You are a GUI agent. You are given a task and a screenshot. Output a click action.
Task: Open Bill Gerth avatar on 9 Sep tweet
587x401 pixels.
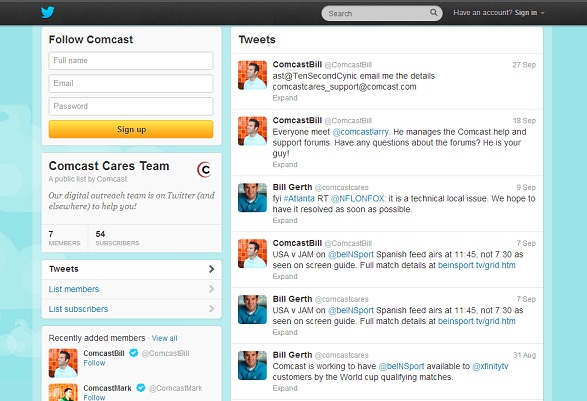(x=252, y=198)
